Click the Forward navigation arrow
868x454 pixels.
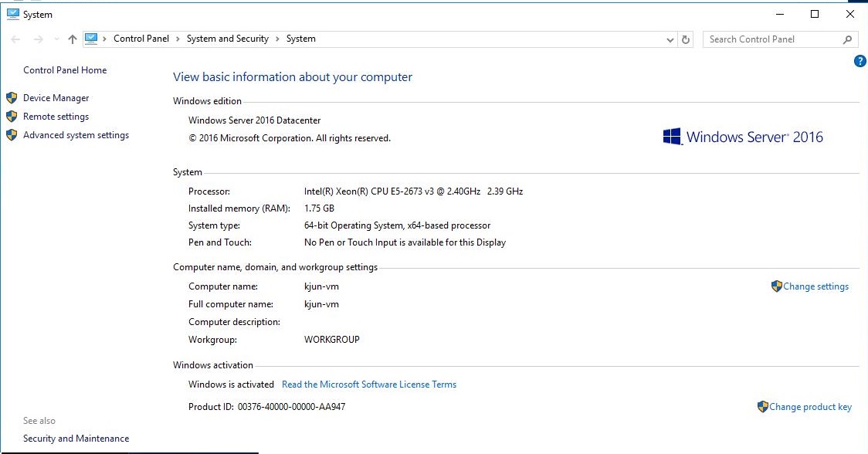(x=38, y=39)
